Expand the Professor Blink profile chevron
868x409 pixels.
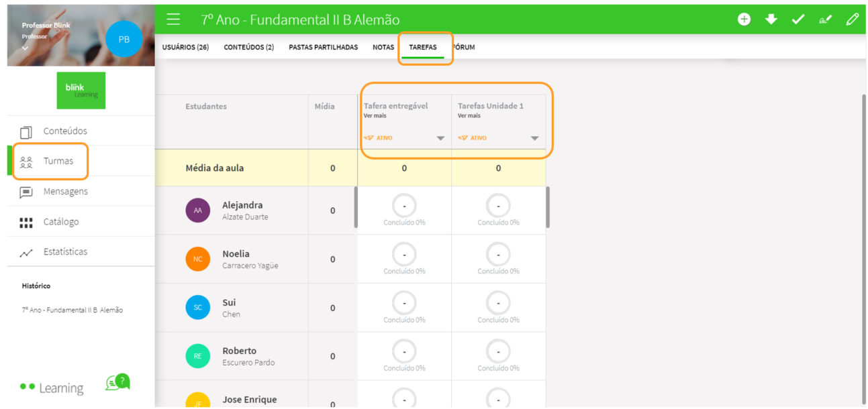click(26, 48)
